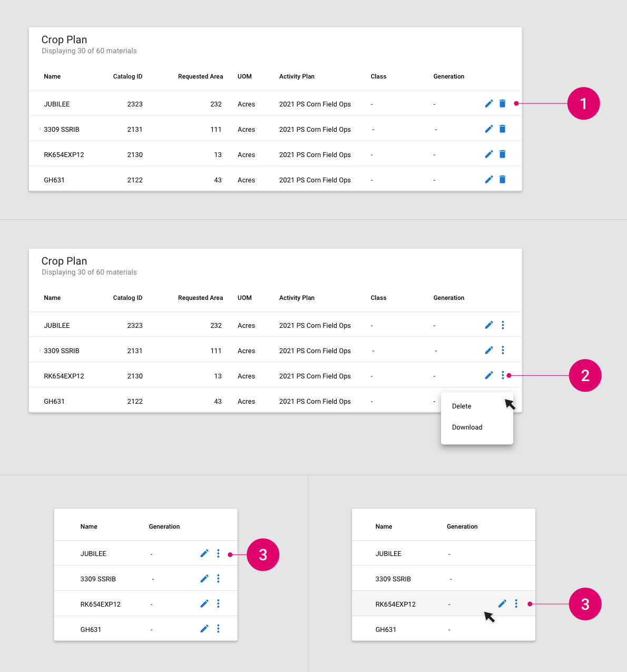The width and height of the screenshot is (627, 672).
Task: Open the three-dot menu in the highlighted RK654EXP12 row
Action: tap(516, 603)
